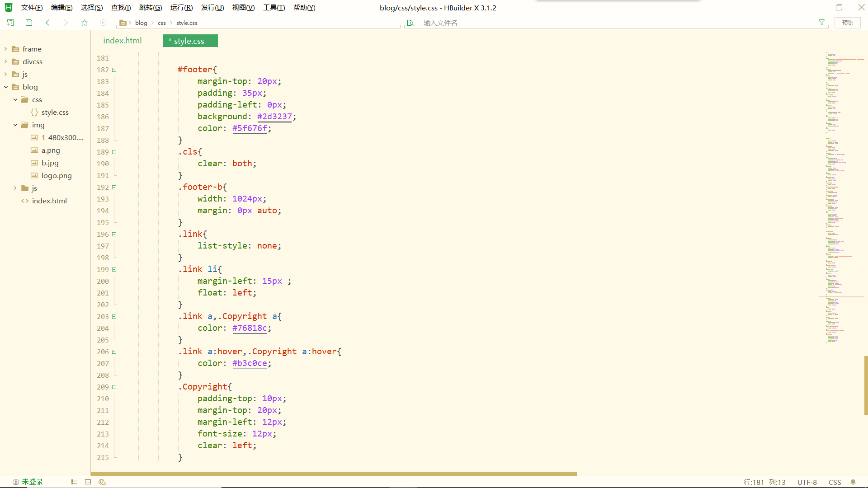Viewport: 868px width, 488px height.
Task: Fold the .link block at line 196
Action: click(x=114, y=234)
